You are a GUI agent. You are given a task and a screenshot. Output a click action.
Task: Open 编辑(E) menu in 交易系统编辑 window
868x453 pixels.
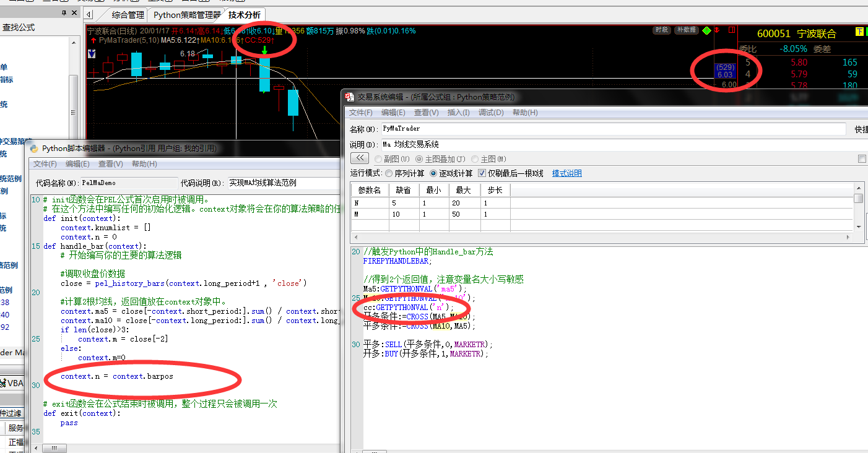pos(393,113)
